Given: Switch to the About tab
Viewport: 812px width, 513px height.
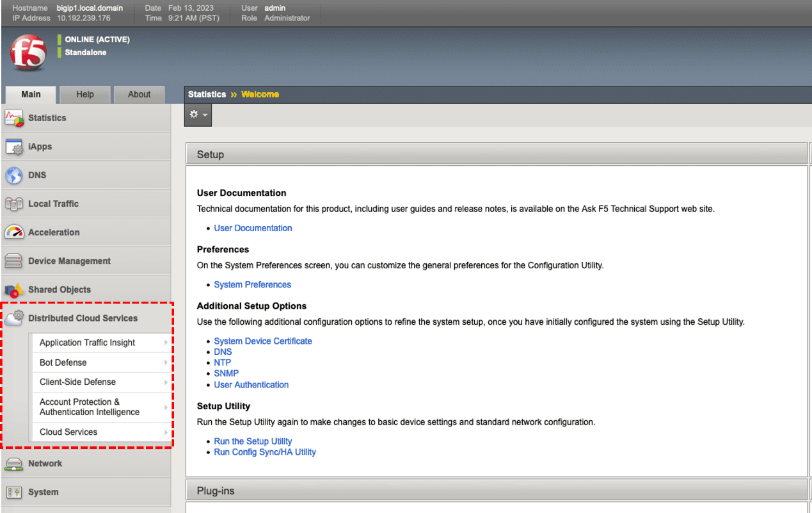Looking at the screenshot, I should tap(139, 94).
